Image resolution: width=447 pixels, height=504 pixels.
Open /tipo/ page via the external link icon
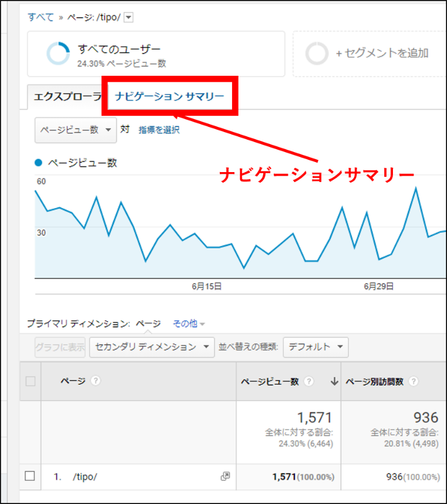click(225, 476)
